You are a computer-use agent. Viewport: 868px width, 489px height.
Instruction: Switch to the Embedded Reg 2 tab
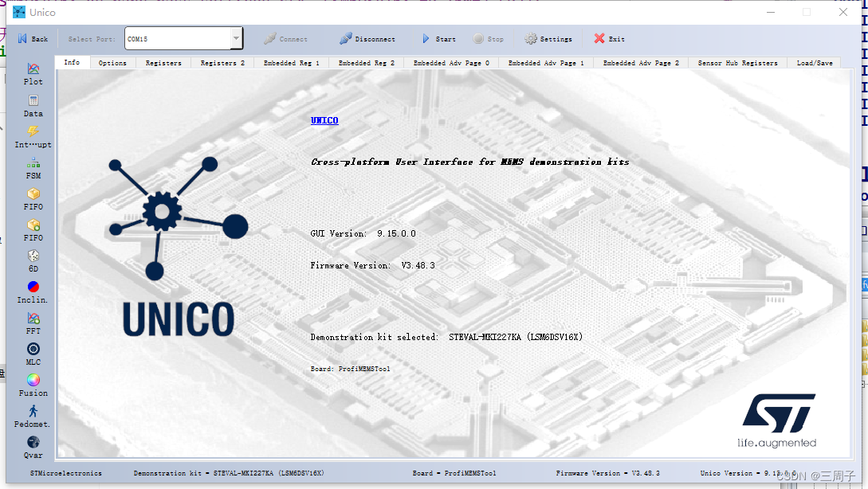(x=367, y=63)
